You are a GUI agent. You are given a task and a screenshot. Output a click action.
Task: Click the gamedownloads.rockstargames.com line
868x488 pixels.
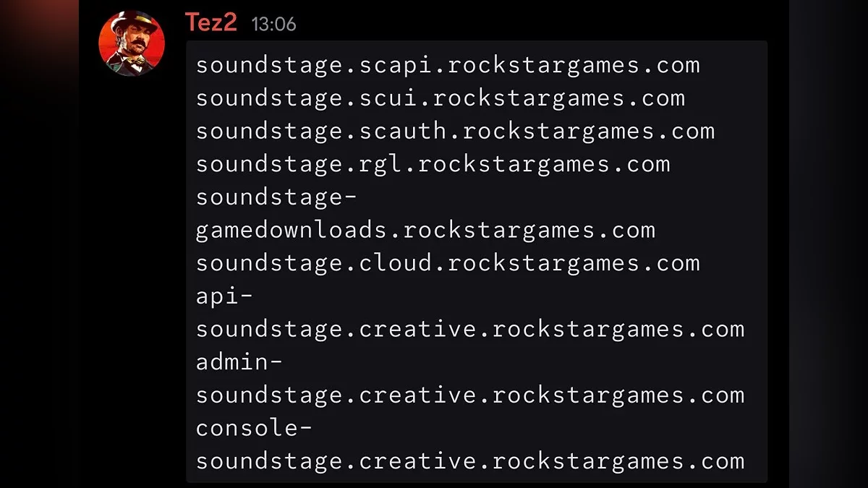pyautogui.click(x=425, y=231)
